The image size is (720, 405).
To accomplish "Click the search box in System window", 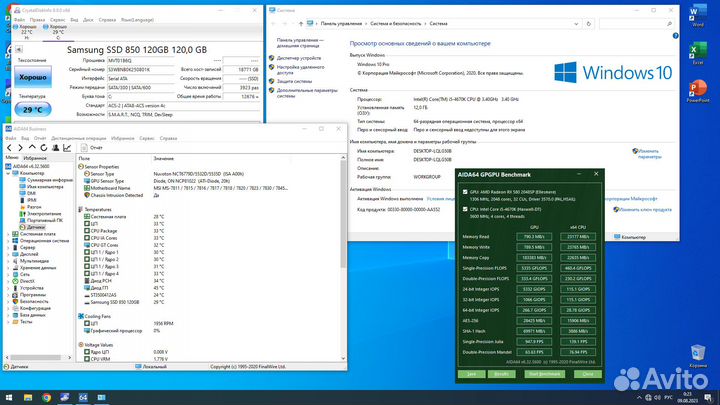I will click(636, 23).
